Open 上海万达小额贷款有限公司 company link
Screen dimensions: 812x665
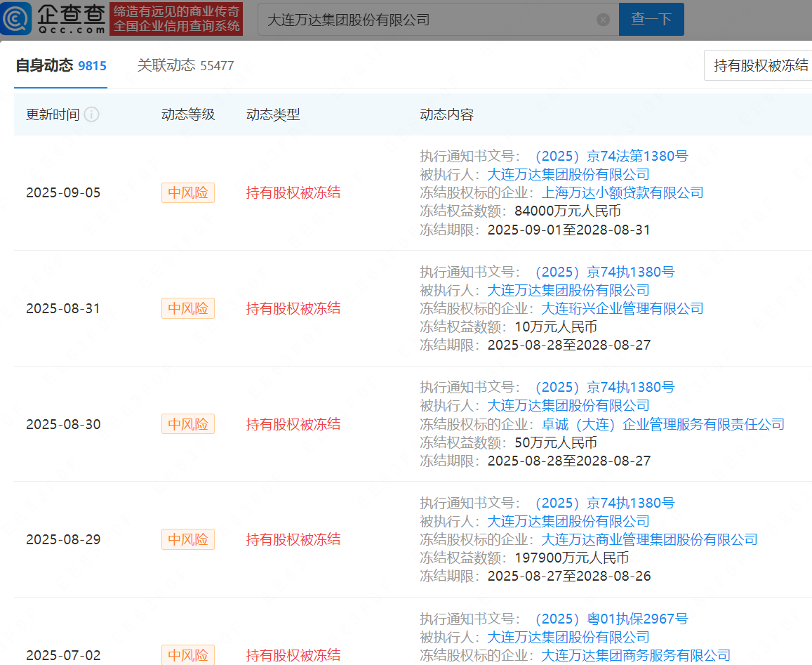click(622, 193)
